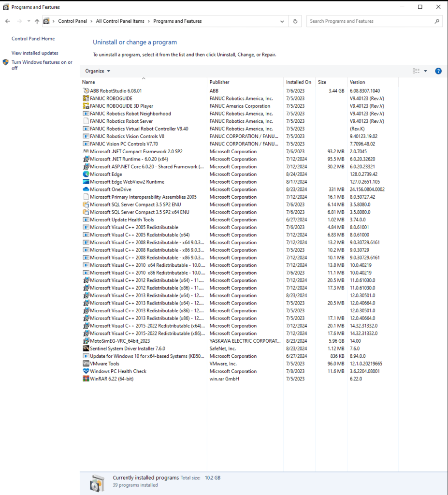This screenshot has width=448, height=495.
Task: Click the Programs and Features breadcrumb
Action: 177,21
